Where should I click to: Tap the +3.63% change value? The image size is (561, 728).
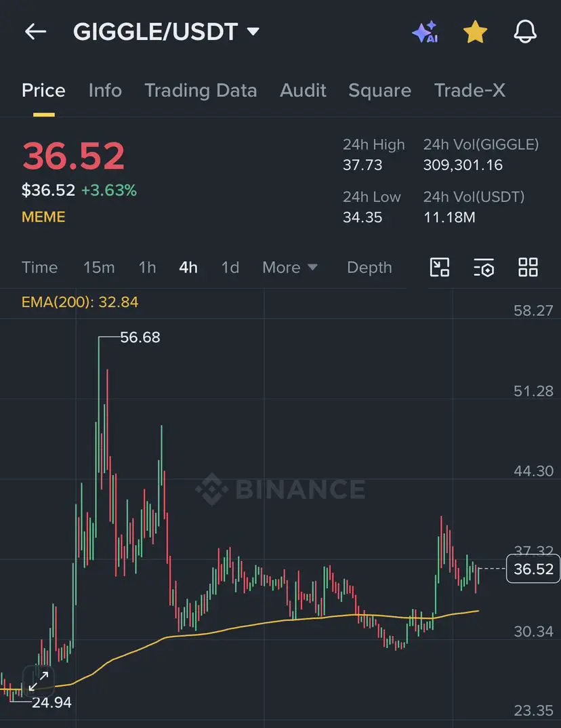109,190
